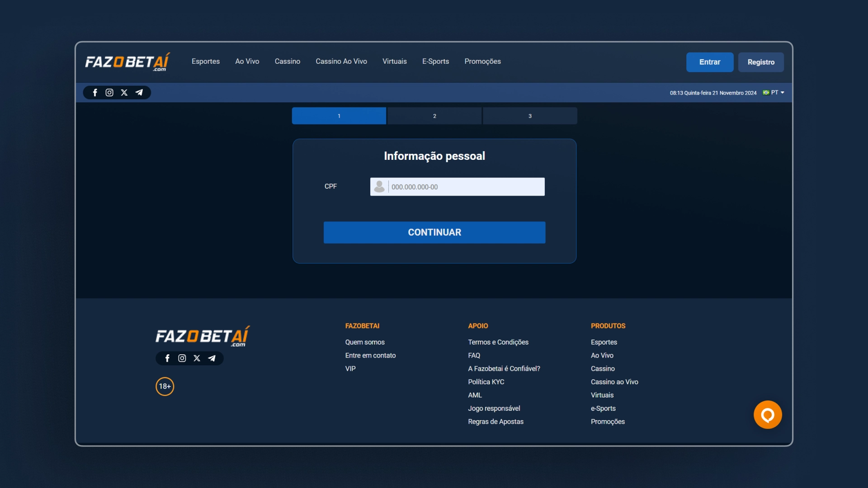868x488 pixels.
Task: Click the APOIO footer column heading
Action: pyautogui.click(x=478, y=326)
